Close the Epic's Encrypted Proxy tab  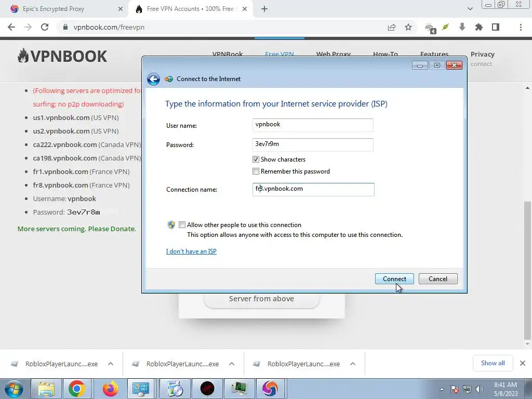(x=121, y=9)
